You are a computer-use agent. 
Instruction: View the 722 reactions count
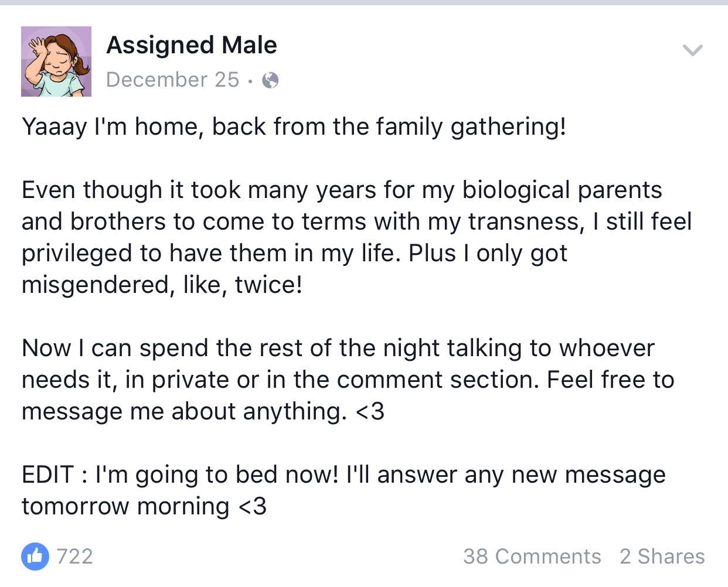75,557
